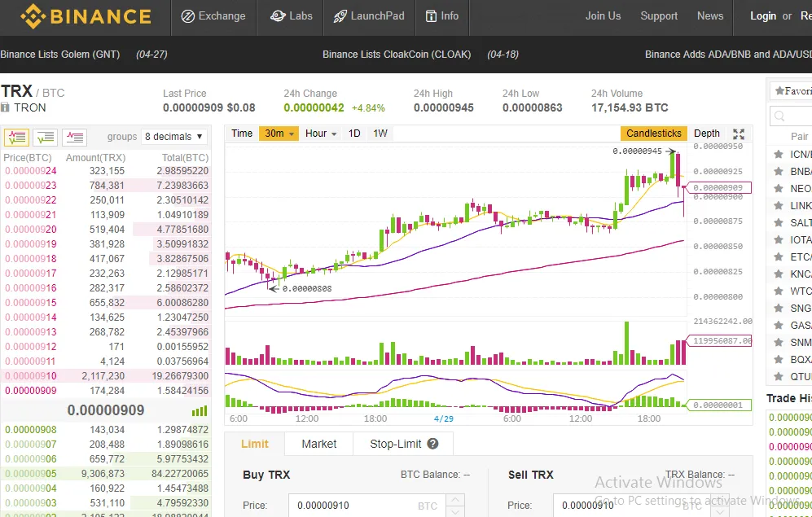Click the 0.00000909 price marker on chart axis
The height and width of the screenshot is (517, 812).
[718, 188]
